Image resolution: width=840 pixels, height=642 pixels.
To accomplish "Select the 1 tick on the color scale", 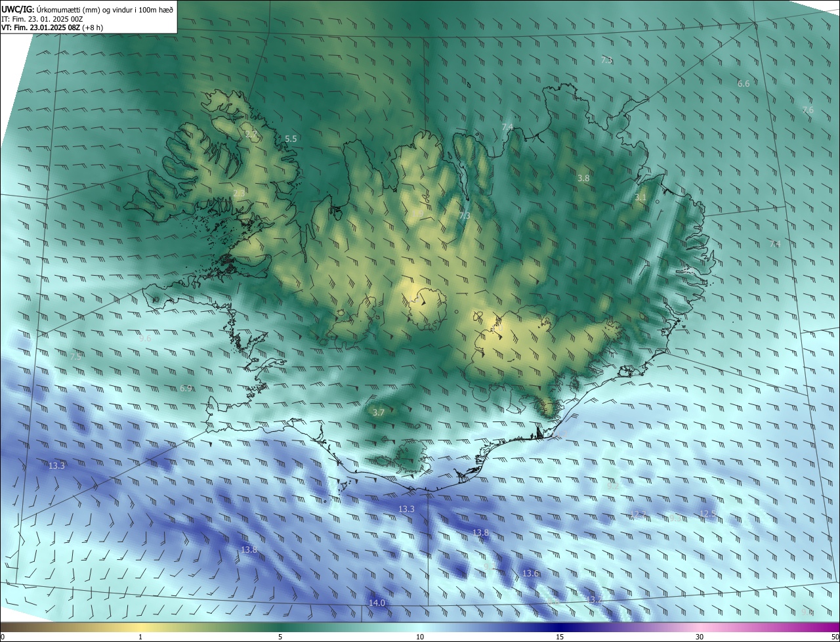I will [140, 637].
